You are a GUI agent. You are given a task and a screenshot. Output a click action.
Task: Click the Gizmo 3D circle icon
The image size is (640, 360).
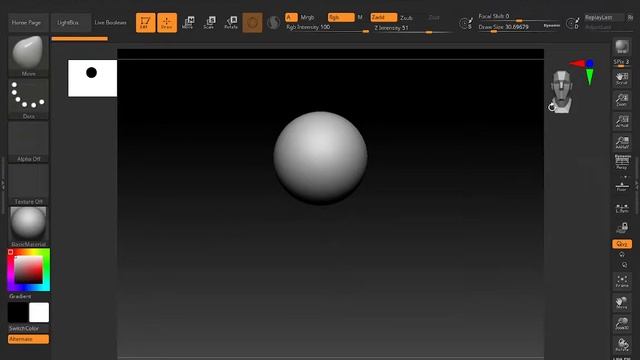point(252,22)
